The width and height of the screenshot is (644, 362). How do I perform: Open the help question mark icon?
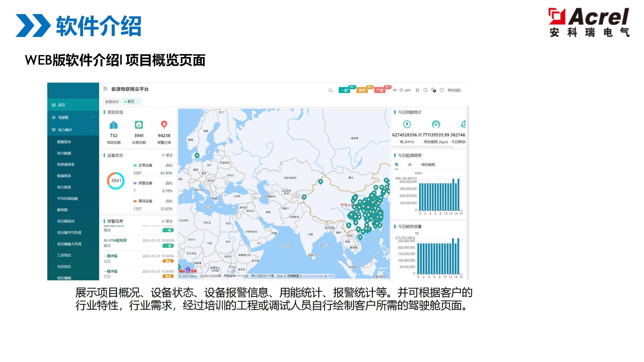tap(425, 90)
